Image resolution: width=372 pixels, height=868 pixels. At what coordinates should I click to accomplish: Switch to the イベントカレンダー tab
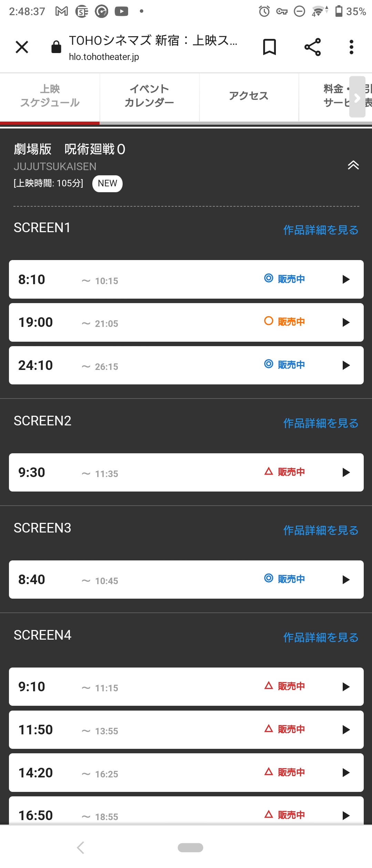coord(149,96)
